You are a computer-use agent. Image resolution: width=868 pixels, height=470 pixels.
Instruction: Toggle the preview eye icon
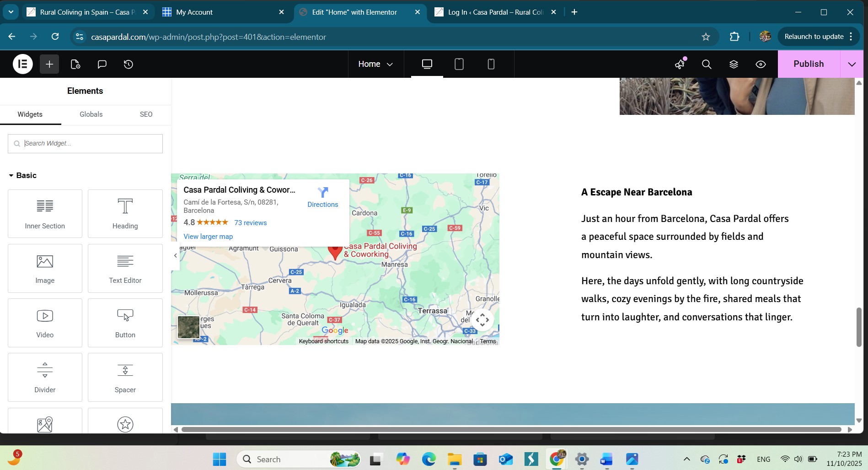click(761, 64)
